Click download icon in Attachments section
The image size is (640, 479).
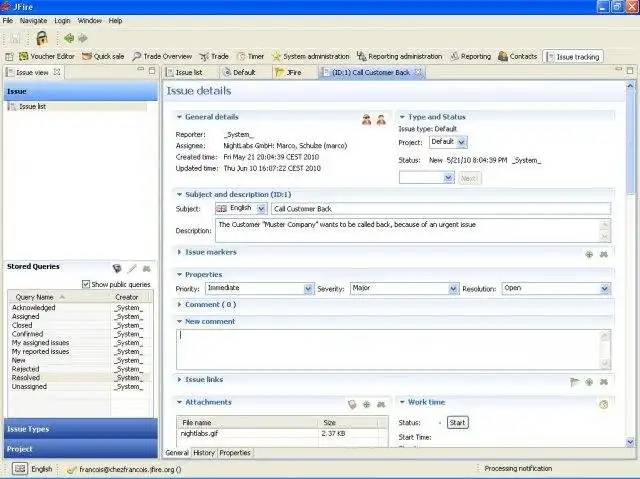coord(352,404)
